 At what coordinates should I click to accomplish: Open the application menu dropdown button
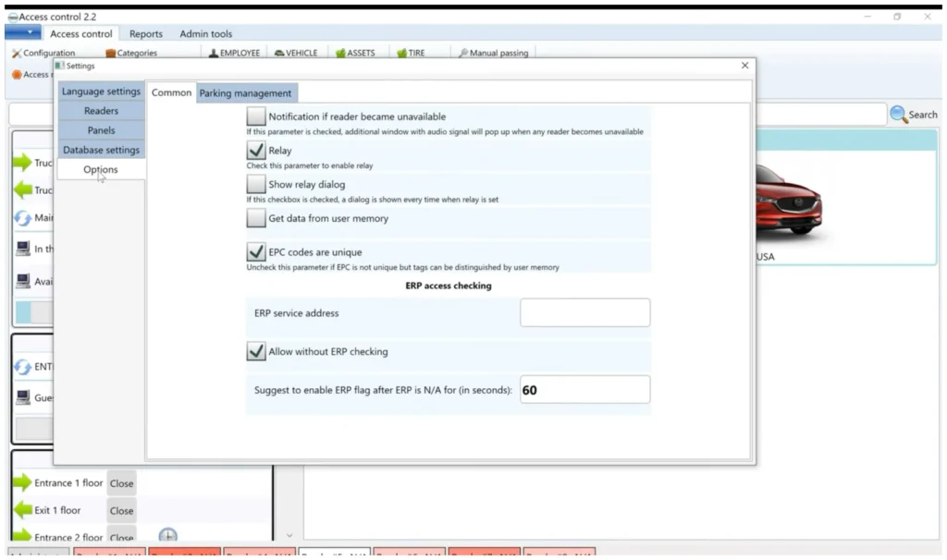click(23, 32)
